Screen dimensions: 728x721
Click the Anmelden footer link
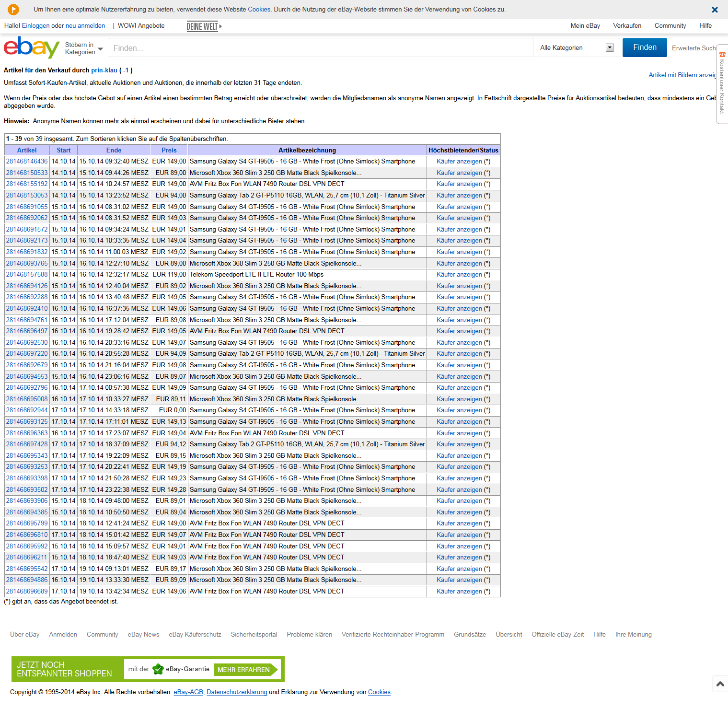point(63,635)
